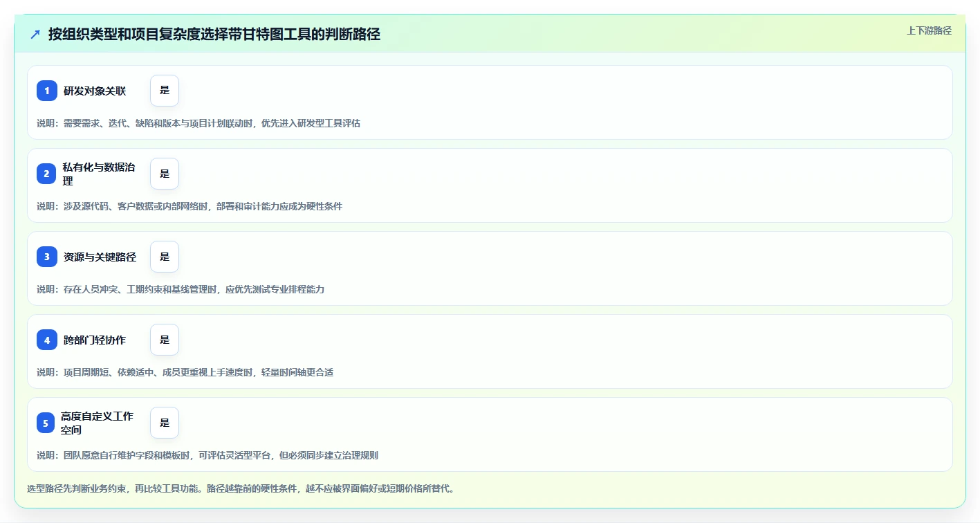Click the arrow icon beside the panel title
This screenshot has width=980, height=523.
[35, 34]
